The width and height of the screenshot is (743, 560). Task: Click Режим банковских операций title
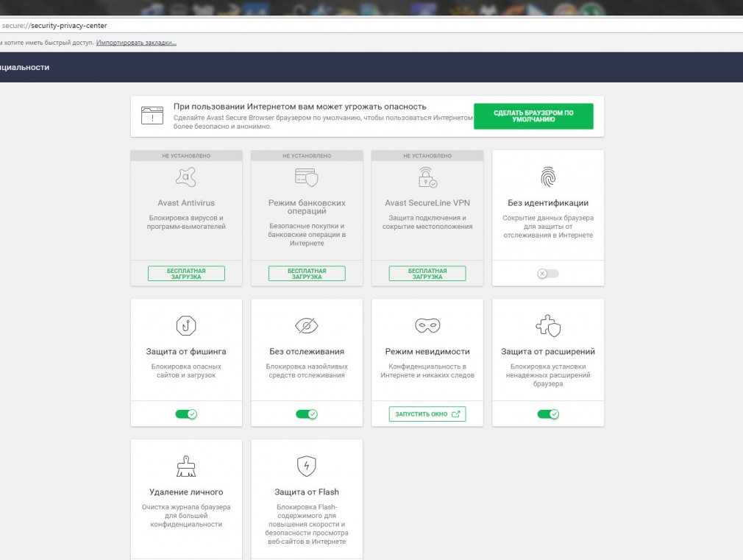coord(307,207)
